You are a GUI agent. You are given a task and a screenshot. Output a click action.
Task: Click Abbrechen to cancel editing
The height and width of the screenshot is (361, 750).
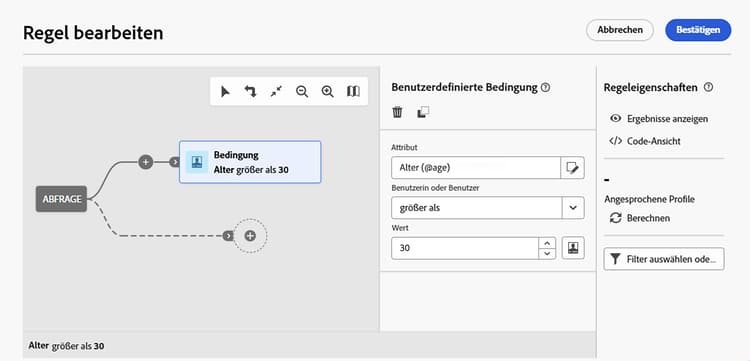point(620,30)
